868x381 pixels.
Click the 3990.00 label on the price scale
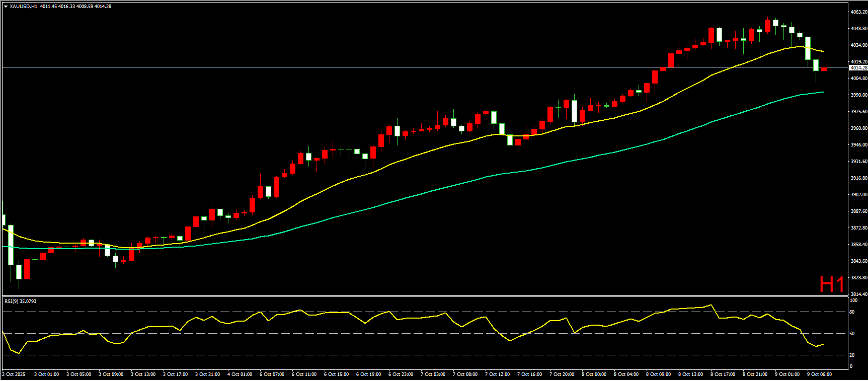click(858, 95)
